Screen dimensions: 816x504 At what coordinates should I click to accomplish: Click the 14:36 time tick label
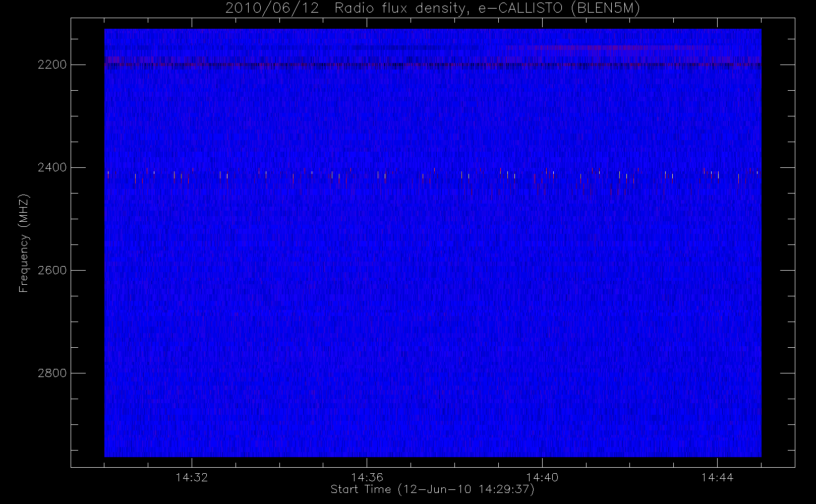(x=367, y=477)
